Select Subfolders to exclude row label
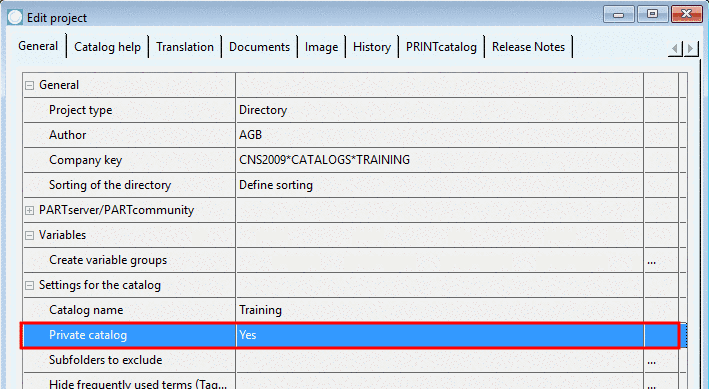The height and width of the screenshot is (389, 709). [105, 360]
